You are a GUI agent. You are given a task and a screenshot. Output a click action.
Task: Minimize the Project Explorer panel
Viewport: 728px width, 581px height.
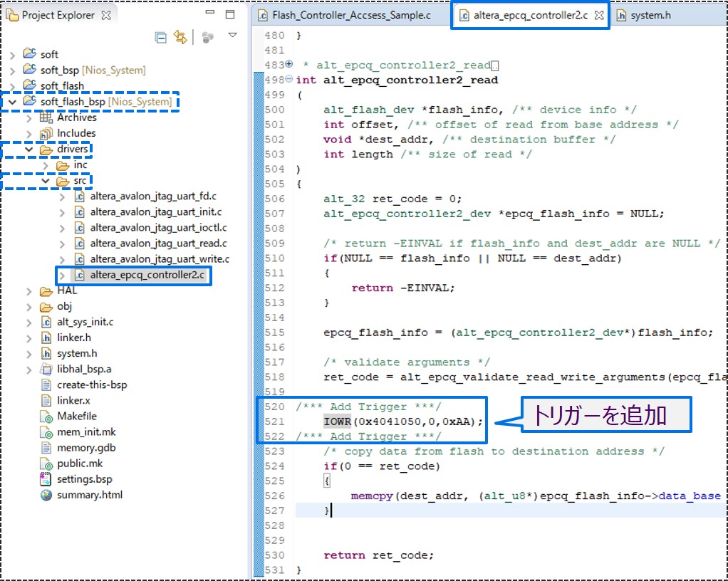[x=210, y=13]
